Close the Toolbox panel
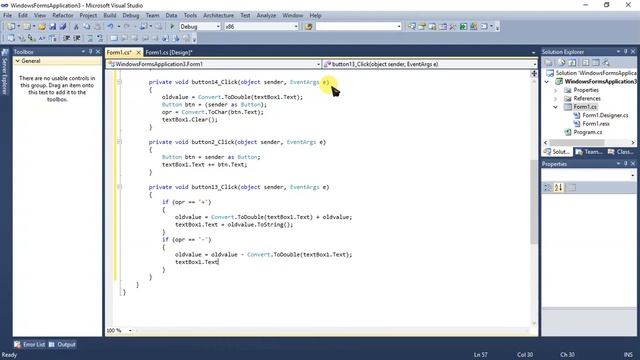This screenshot has width=640, height=360. (x=98, y=52)
